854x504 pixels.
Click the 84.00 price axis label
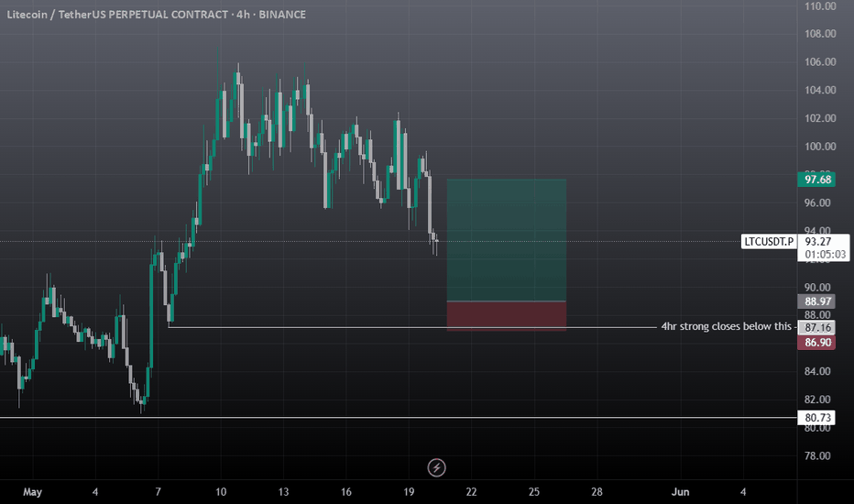pyautogui.click(x=817, y=372)
